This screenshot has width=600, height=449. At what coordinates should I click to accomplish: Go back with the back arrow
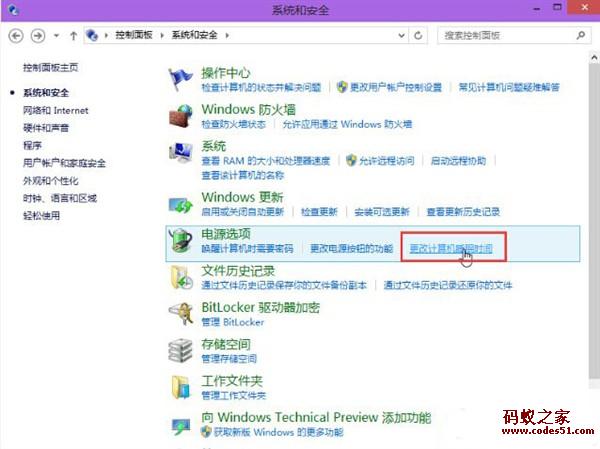click(x=16, y=36)
